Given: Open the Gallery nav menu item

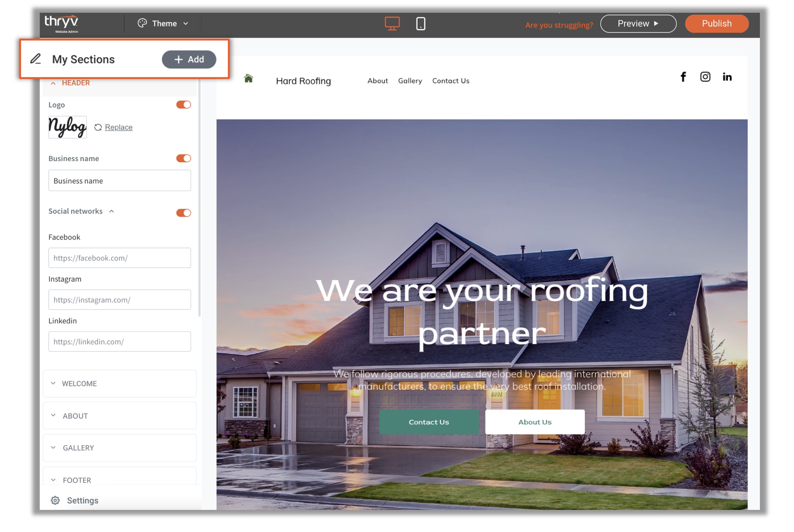Looking at the screenshot, I should [410, 81].
